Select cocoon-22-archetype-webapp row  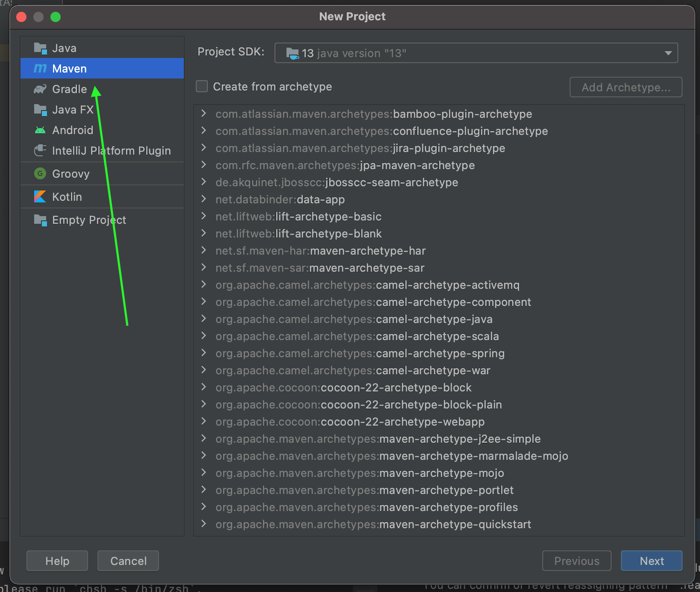[x=439, y=421]
